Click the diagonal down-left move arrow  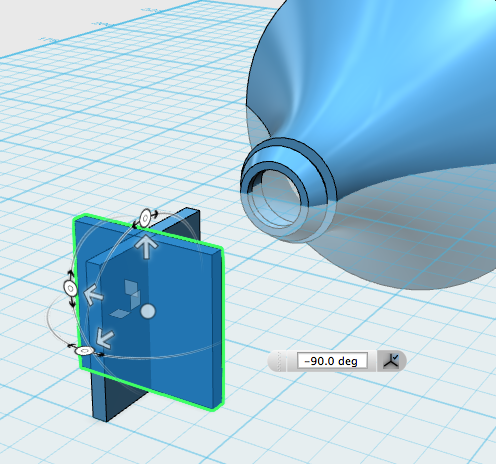click(x=105, y=338)
